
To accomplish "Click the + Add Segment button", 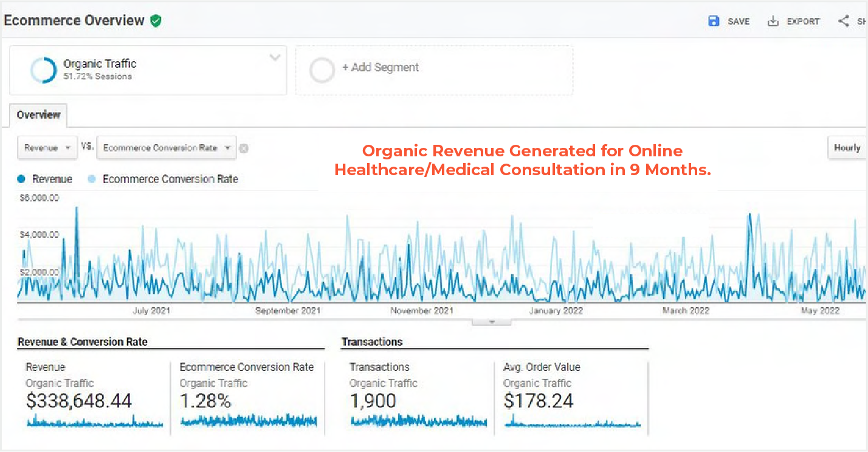I will point(380,68).
